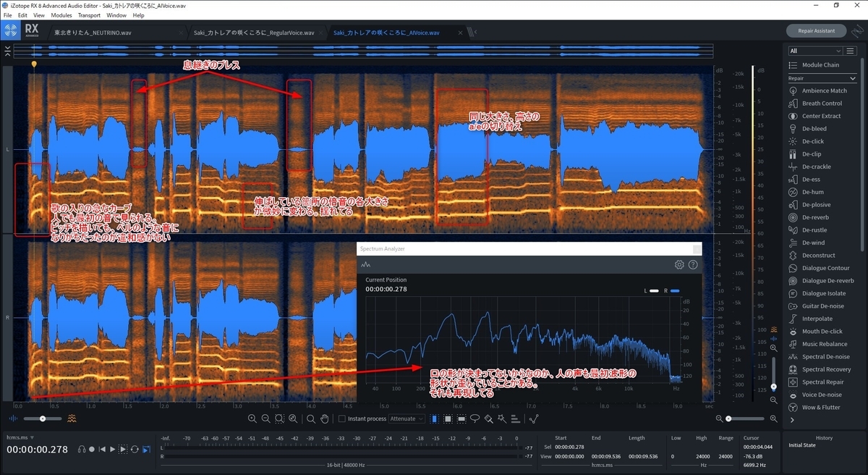Viewport: 868px width, 475px height.
Task: Open the Wow & Flutter module
Action: click(814, 408)
